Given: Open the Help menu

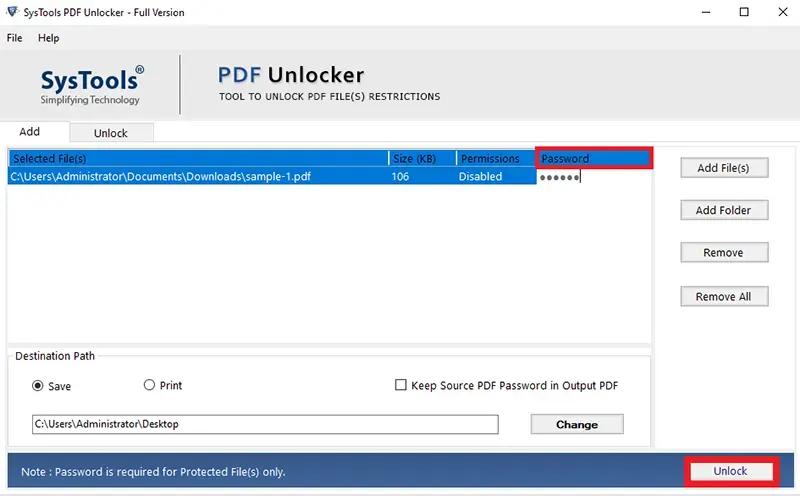Looking at the screenshot, I should click(x=48, y=38).
